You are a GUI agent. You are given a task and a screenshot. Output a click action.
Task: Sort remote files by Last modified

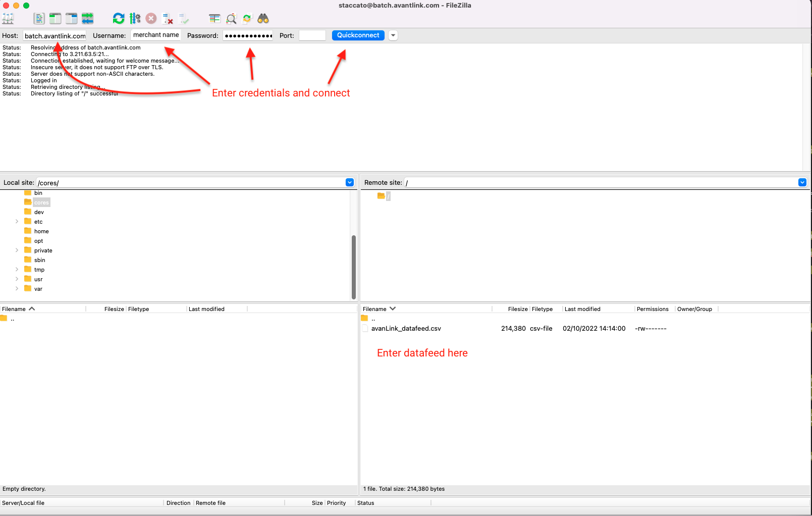click(x=599, y=309)
